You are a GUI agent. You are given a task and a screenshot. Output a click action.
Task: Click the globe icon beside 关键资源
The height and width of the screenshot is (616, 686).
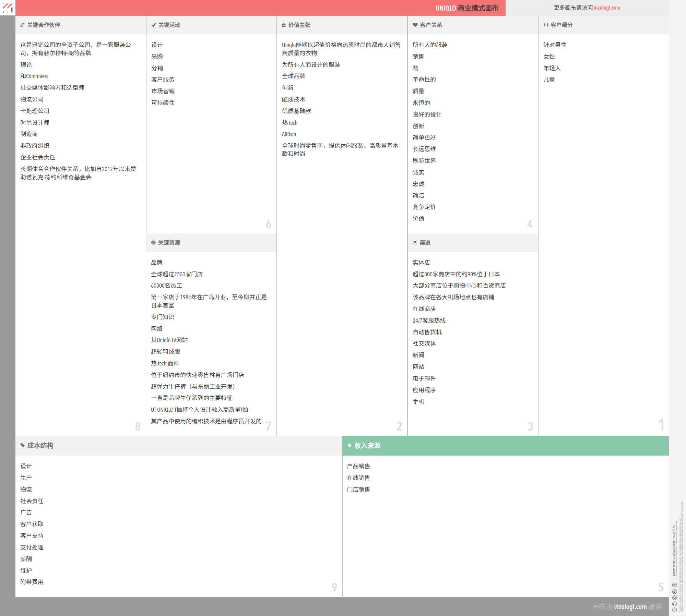153,243
